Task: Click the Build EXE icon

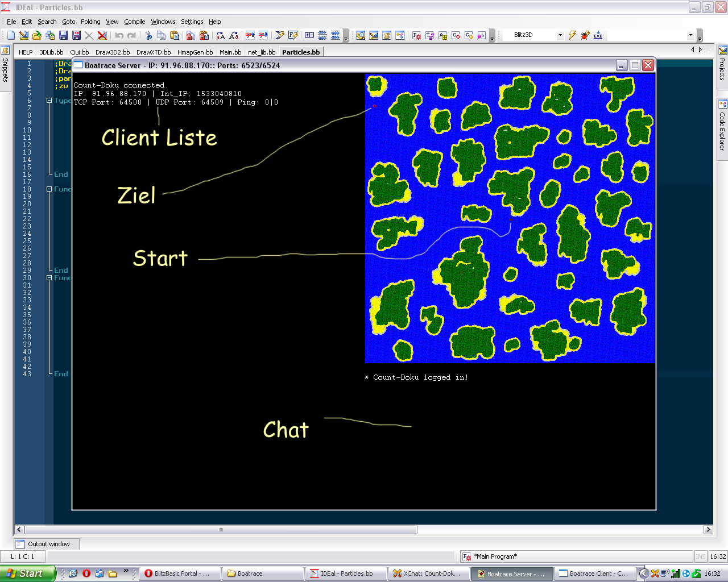Action: coord(598,35)
